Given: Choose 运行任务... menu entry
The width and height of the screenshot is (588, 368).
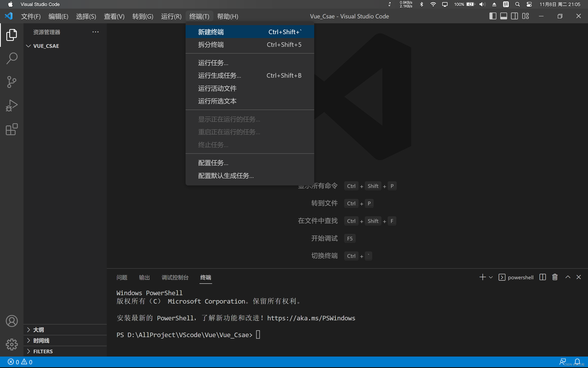Looking at the screenshot, I should 250,63.
